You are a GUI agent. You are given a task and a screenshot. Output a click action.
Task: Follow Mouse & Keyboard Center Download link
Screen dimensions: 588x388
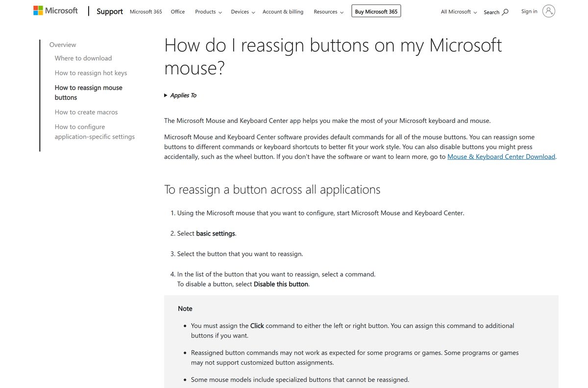tap(501, 157)
